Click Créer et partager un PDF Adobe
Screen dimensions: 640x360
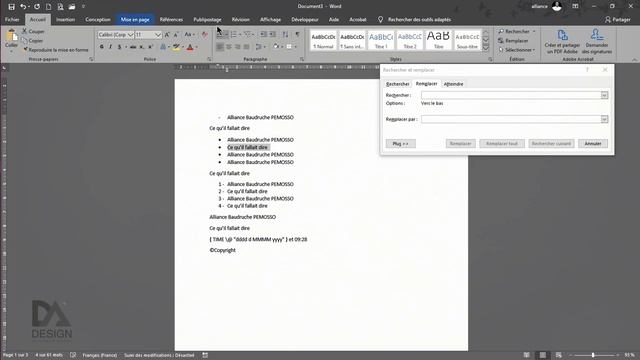pyautogui.click(x=562, y=41)
